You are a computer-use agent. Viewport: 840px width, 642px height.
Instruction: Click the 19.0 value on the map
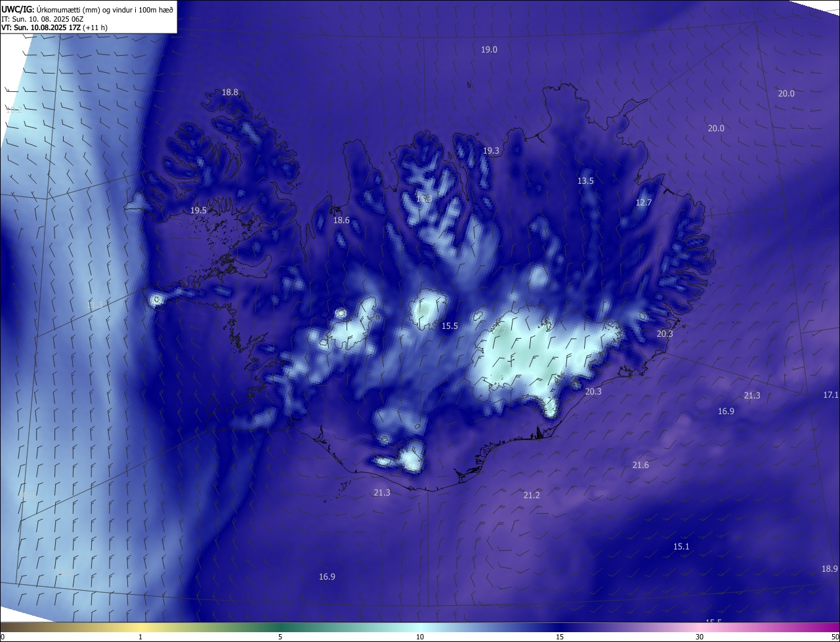point(489,50)
